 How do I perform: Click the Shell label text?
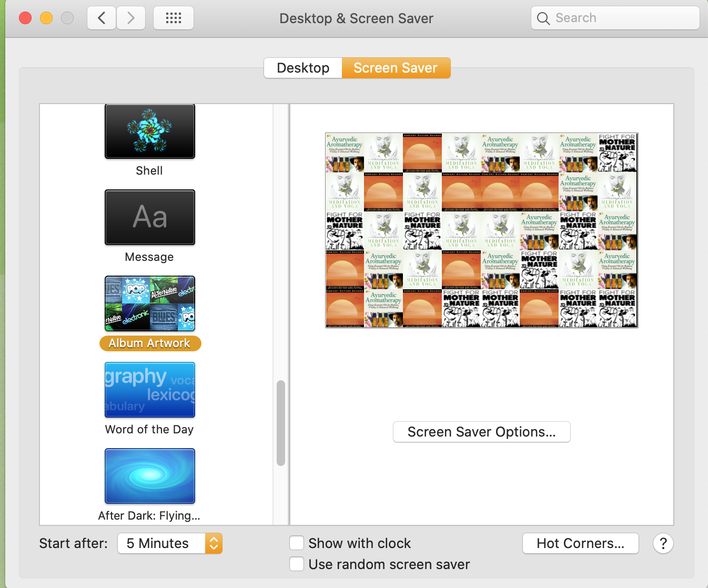coord(149,171)
